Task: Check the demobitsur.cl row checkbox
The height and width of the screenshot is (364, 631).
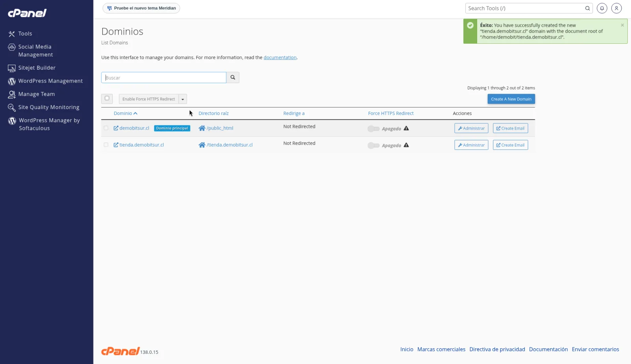Action: (106, 128)
